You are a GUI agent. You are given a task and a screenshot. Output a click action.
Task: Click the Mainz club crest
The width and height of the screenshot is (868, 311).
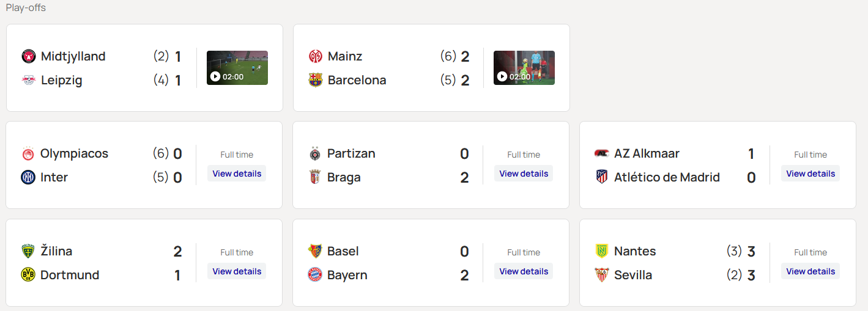[x=315, y=56]
